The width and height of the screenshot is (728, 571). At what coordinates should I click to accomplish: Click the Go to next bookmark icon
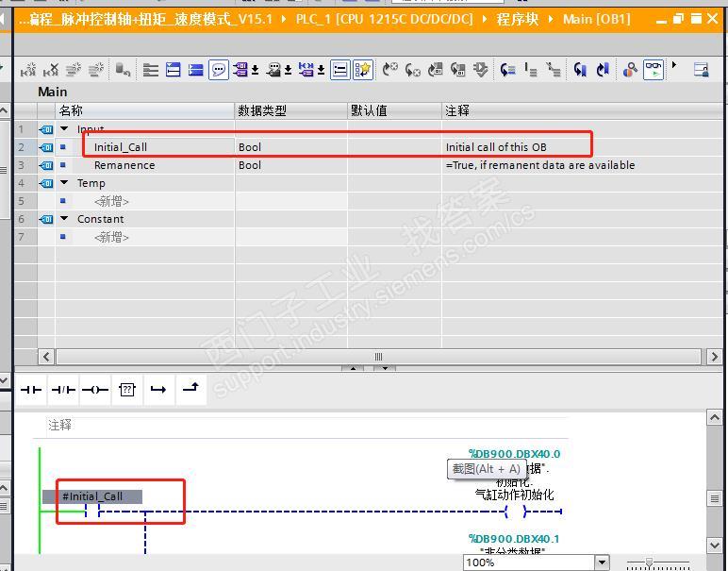603,70
